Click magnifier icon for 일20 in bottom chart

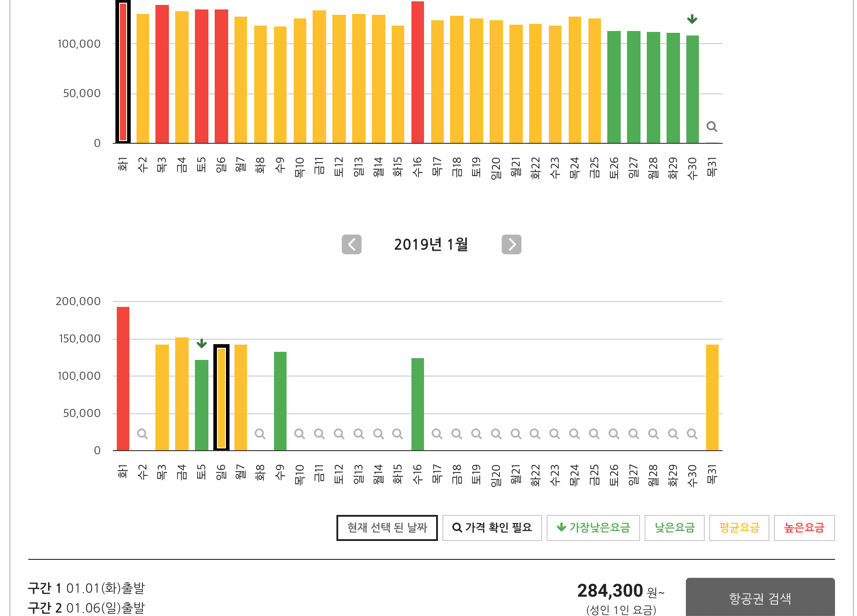(x=496, y=434)
